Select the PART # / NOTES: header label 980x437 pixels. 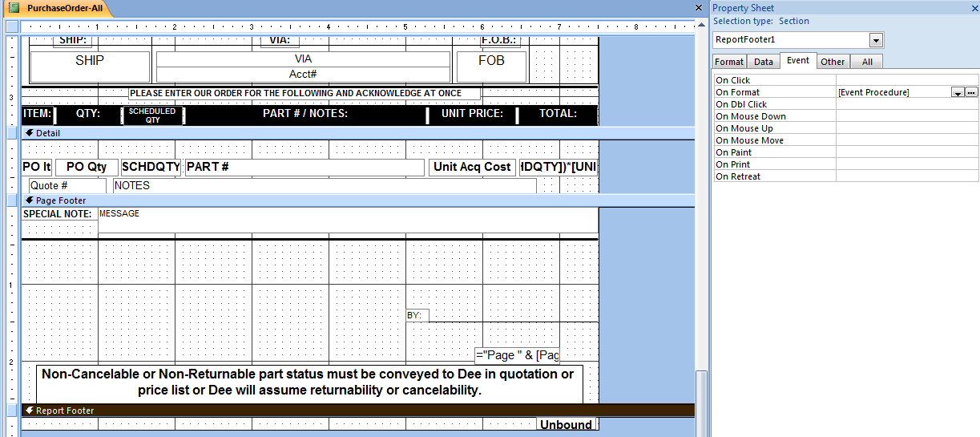[x=305, y=114]
